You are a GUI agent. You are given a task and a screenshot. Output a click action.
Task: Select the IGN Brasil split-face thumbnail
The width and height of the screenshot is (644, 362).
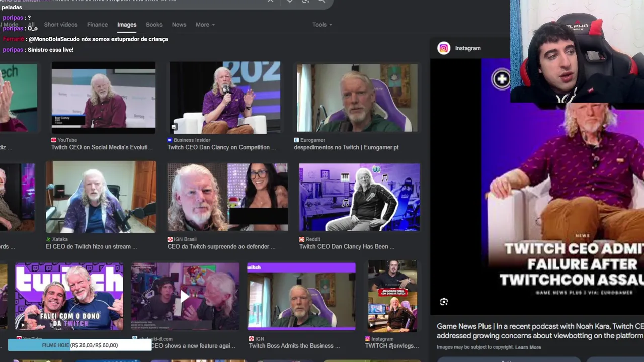(227, 197)
